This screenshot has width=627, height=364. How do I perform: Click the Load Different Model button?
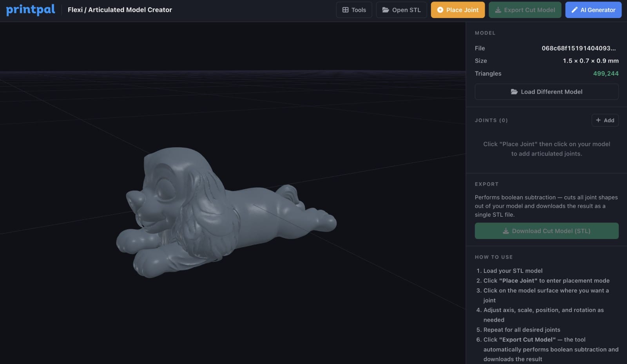546,92
